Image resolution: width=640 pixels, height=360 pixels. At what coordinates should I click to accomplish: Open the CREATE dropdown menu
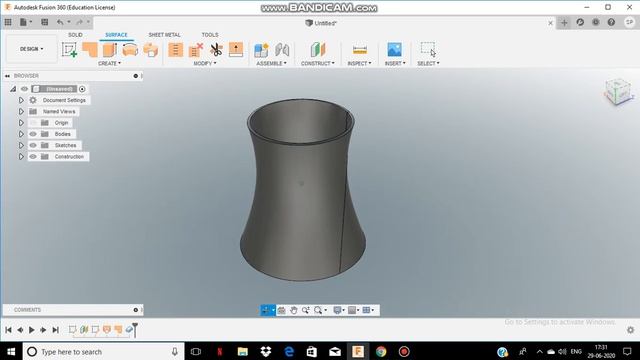click(109, 63)
